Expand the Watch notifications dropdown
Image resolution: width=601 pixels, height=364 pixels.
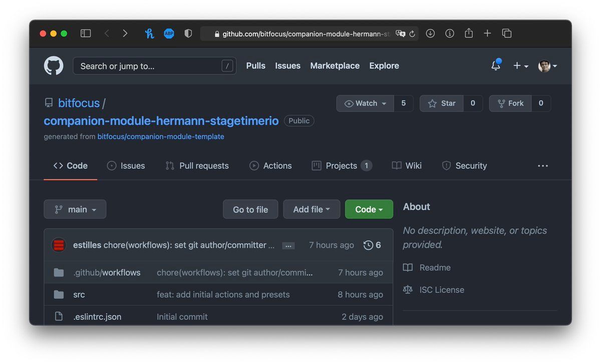366,103
